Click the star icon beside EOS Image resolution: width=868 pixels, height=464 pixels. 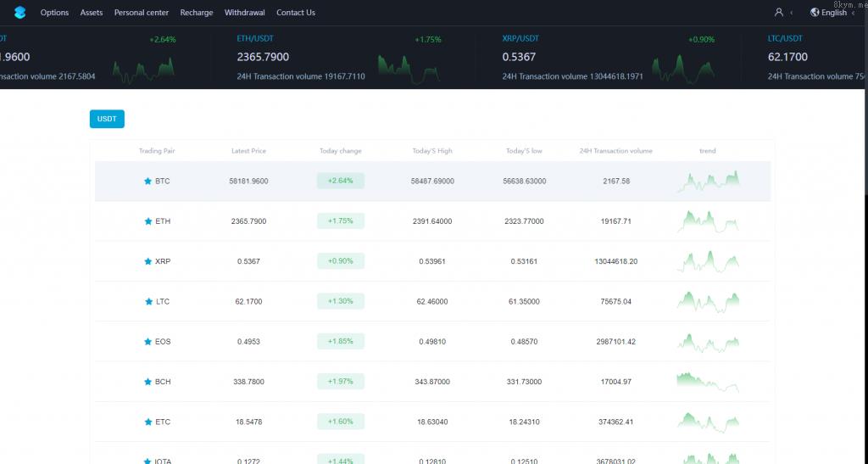tap(147, 342)
